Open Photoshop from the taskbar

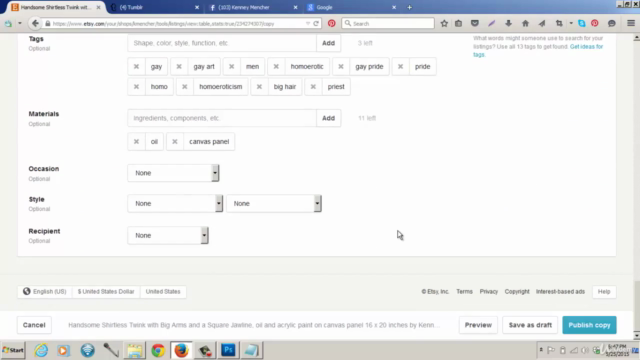point(228,350)
